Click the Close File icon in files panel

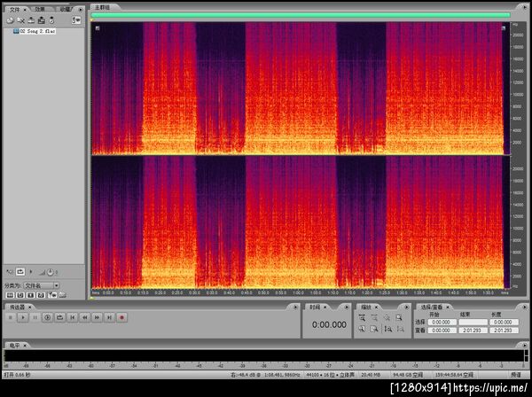click(20, 19)
